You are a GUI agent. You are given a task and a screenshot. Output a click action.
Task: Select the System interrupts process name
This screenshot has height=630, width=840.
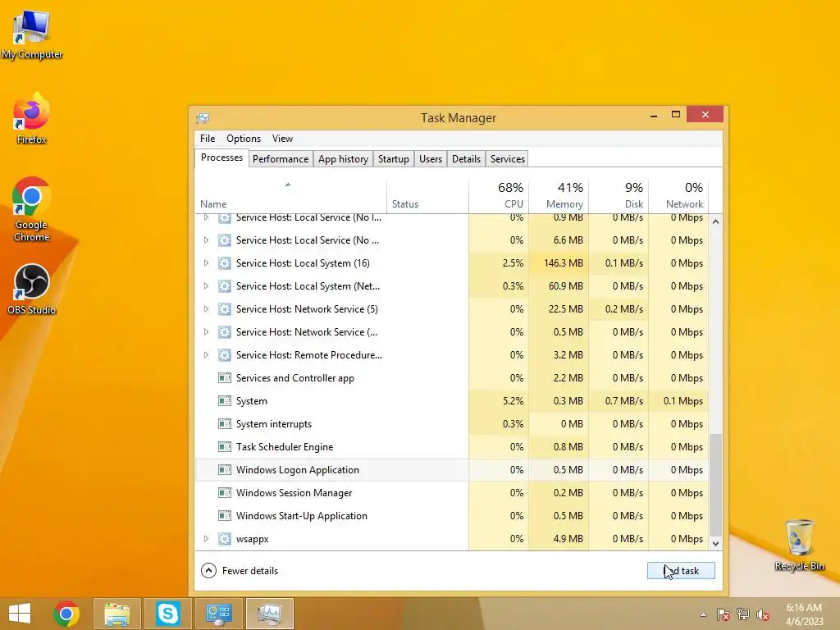click(x=274, y=424)
